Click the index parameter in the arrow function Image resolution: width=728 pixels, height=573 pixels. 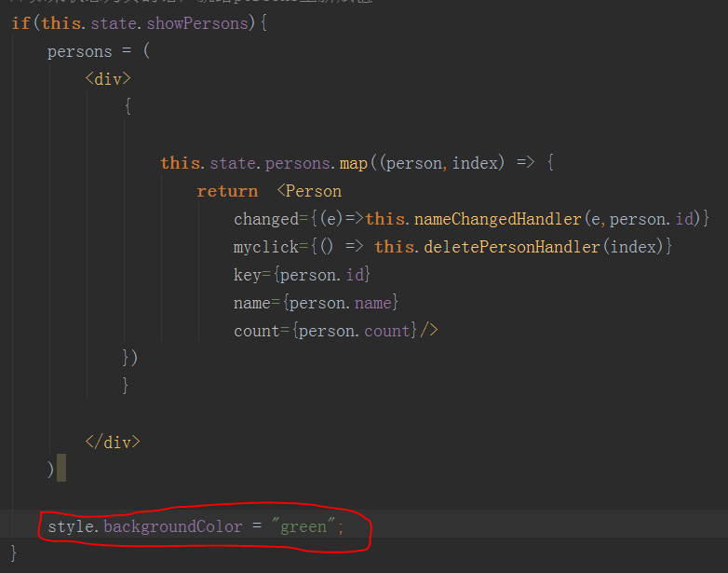click(475, 163)
